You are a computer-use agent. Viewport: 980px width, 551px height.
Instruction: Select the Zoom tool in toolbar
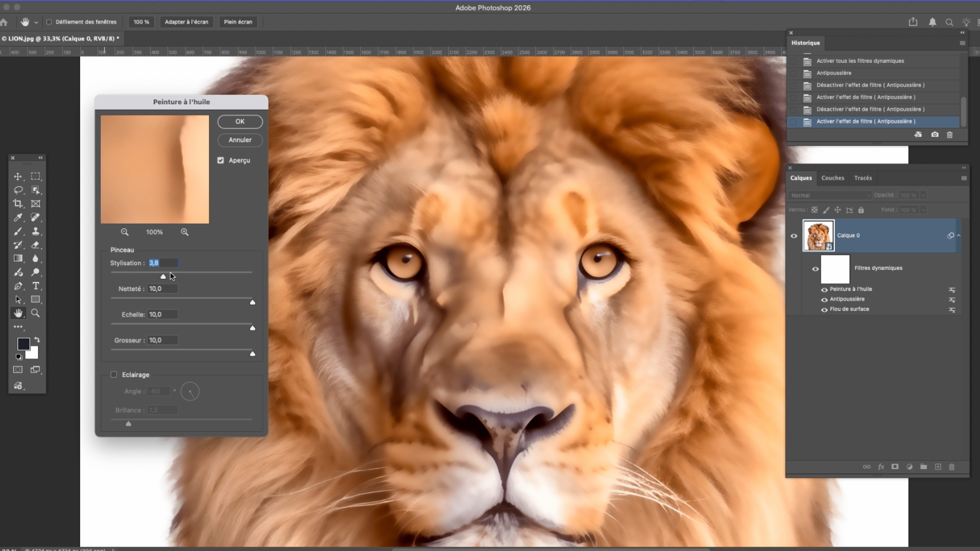[x=35, y=313]
